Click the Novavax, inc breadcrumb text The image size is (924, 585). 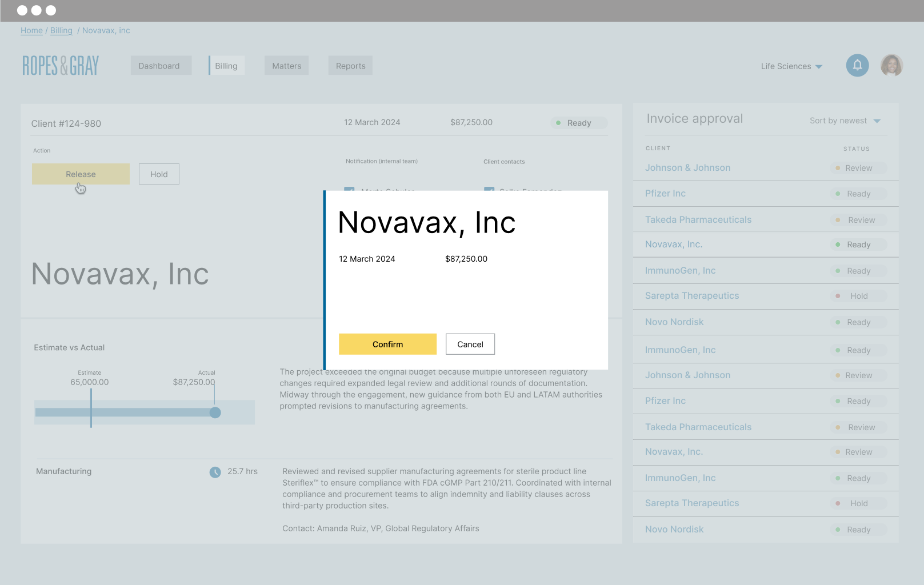click(x=106, y=31)
